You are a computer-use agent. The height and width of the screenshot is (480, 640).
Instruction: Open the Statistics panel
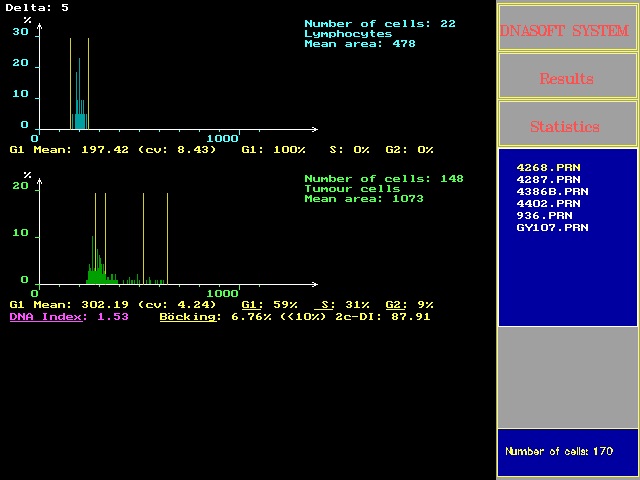(567, 124)
